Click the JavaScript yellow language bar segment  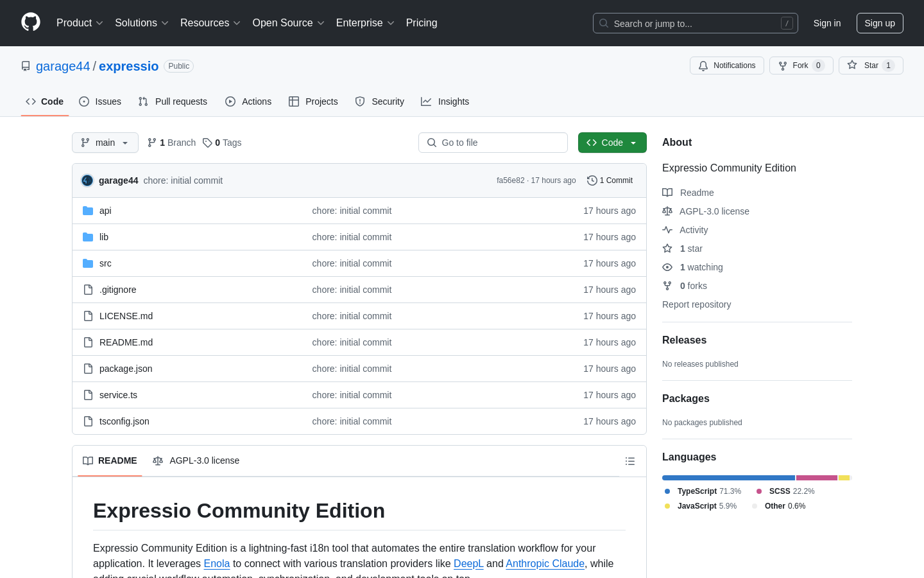pyautogui.click(x=844, y=478)
